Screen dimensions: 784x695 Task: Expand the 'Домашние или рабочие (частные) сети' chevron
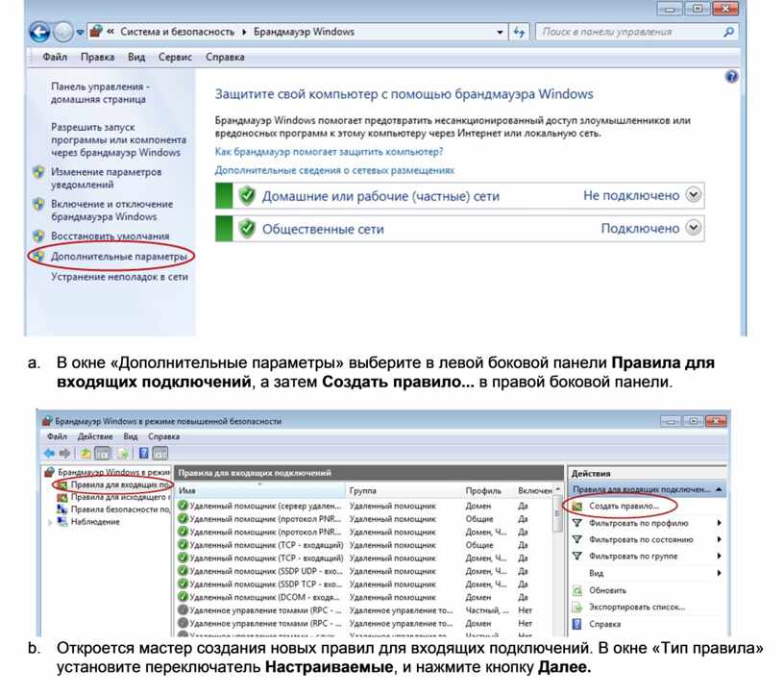tap(693, 194)
